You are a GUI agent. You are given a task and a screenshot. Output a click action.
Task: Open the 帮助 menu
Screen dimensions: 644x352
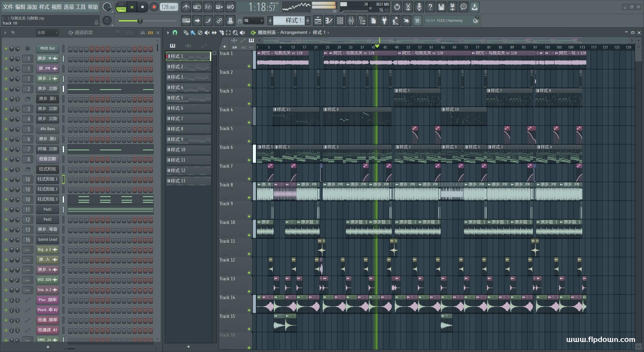coord(93,7)
